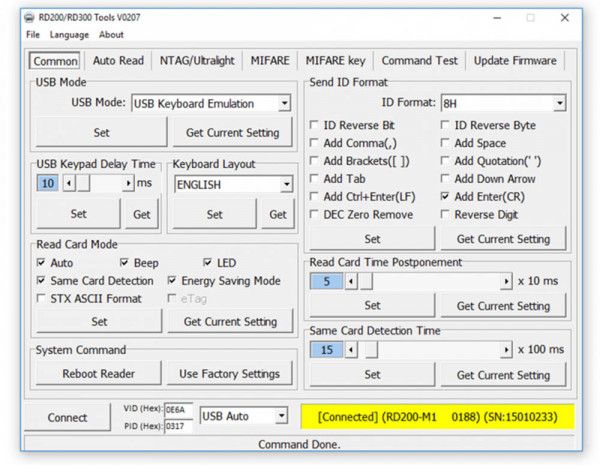Open the Language menu
This screenshot has width=600, height=465.
click(x=69, y=35)
